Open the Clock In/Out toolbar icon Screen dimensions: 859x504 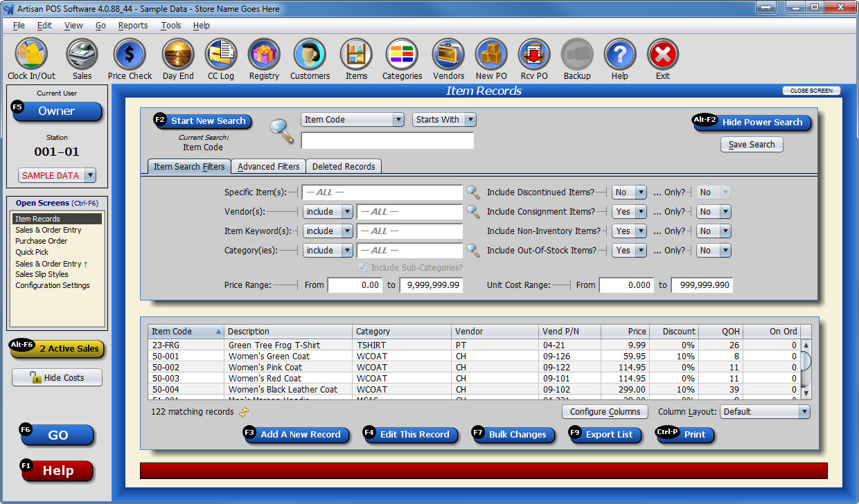click(x=31, y=54)
